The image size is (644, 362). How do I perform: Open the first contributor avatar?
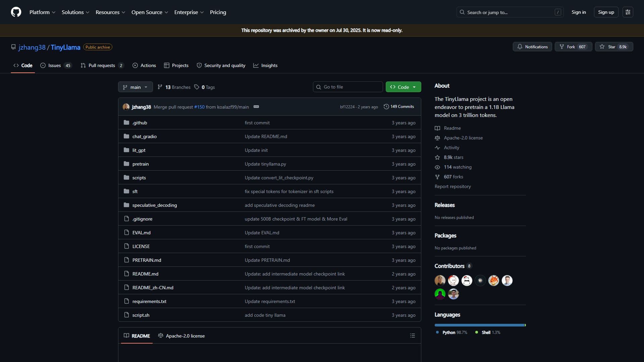(x=440, y=280)
